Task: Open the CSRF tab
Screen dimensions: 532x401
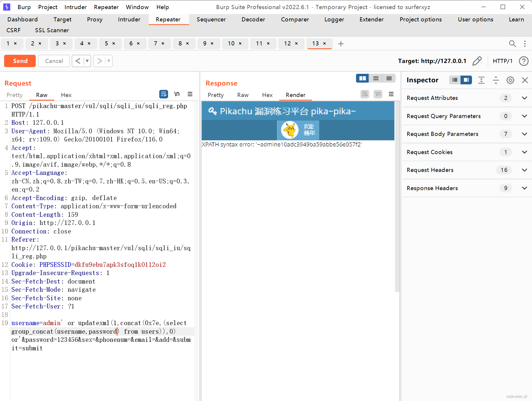Action: click(13, 30)
